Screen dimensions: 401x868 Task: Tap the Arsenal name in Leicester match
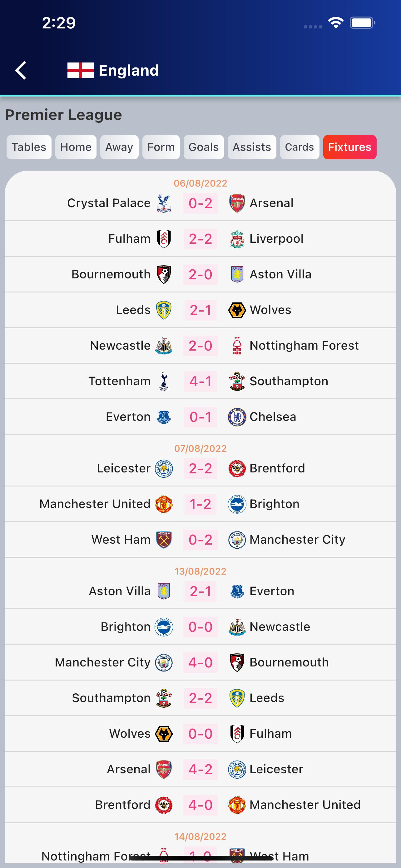tap(129, 769)
